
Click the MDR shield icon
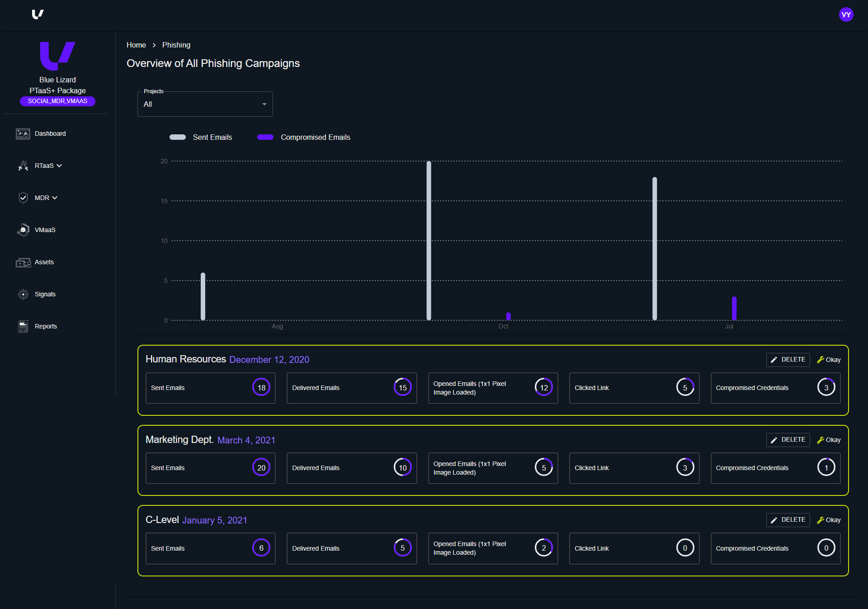[x=23, y=198]
